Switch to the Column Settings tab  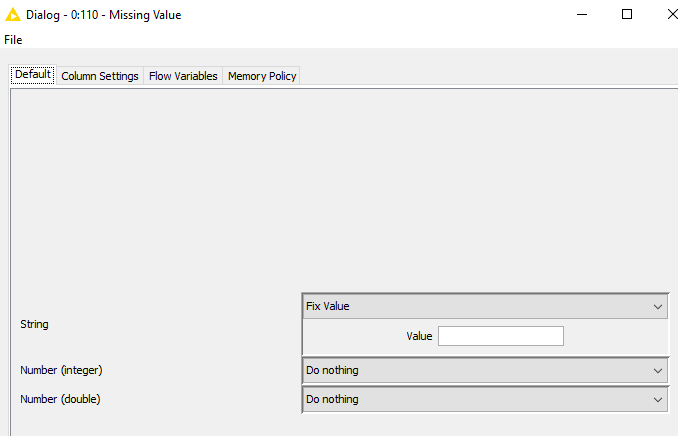point(100,76)
